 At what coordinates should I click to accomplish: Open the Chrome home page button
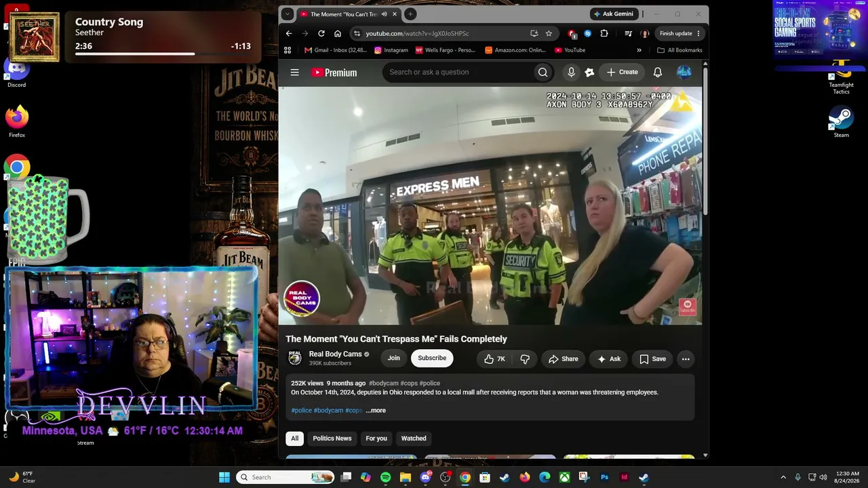(338, 33)
